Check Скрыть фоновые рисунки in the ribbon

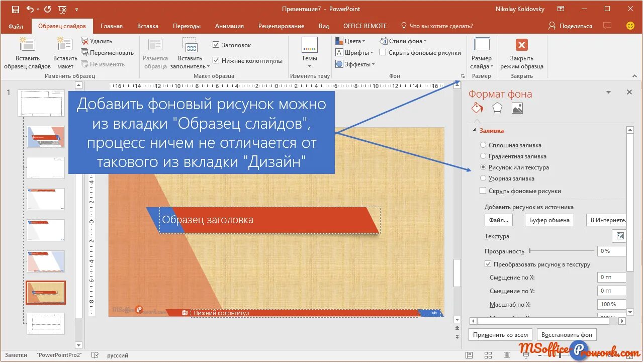[383, 52]
